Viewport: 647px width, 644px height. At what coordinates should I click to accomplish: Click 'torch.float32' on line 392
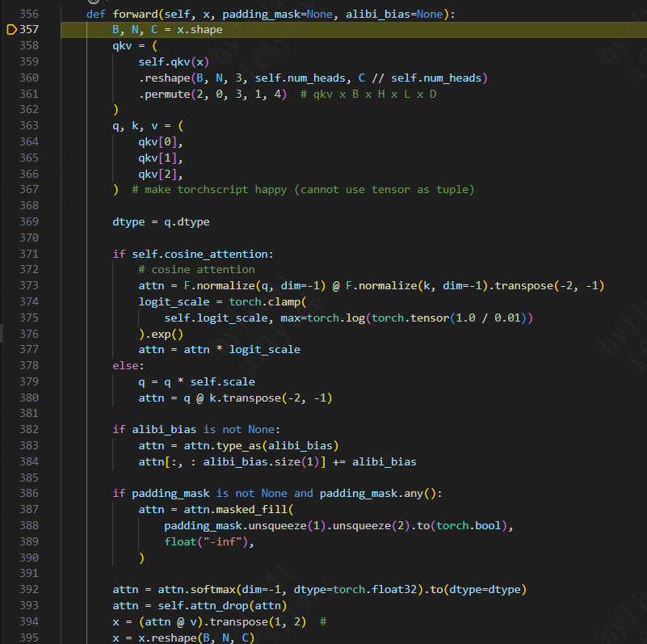coord(375,590)
